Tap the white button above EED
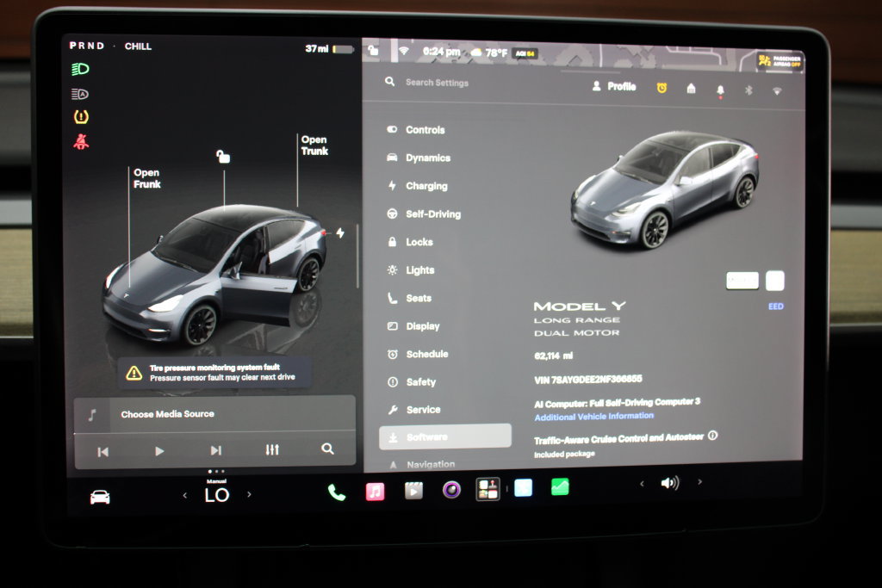 pyautogui.click(x=774, y=281)
